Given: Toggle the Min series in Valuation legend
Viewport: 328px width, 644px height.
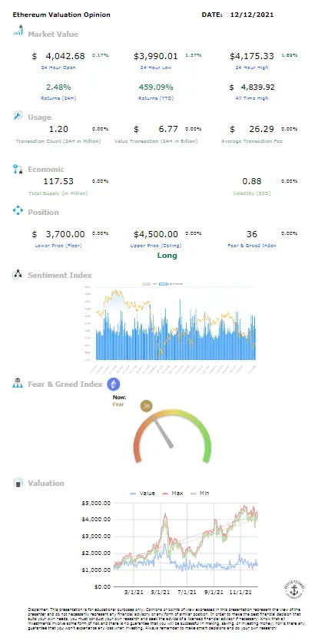Looking at the screenshot, I should tap(199, 493).
